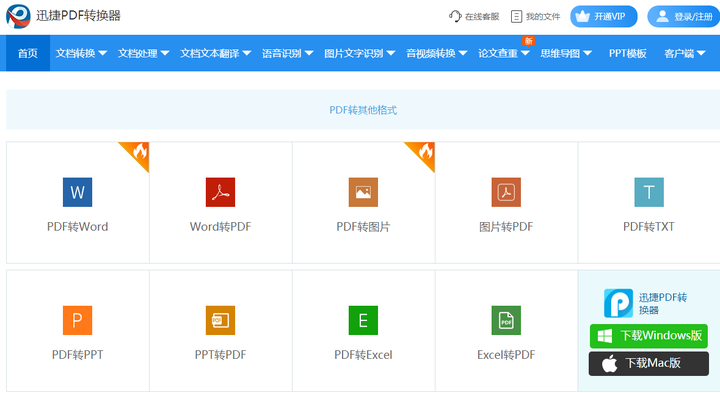The width and height of the screenshot is (720, 393).
Task: Click the 下载Mac版 button
Action: tap(649, 364)
